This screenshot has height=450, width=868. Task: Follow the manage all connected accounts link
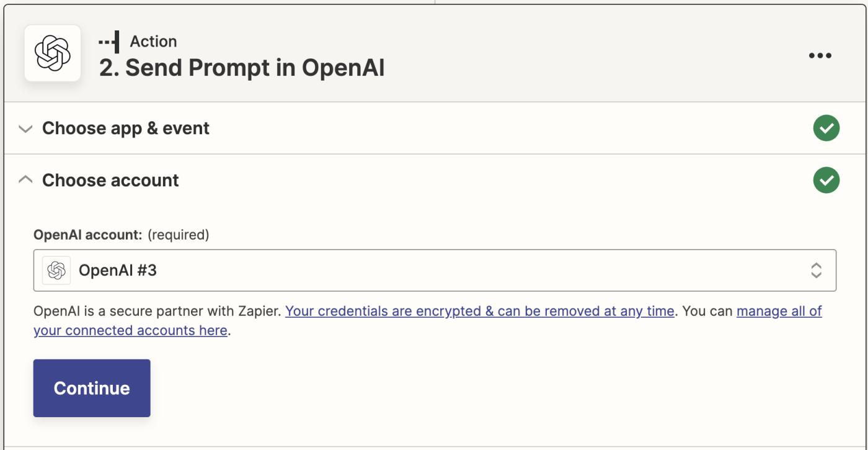[x=779, y=311]
